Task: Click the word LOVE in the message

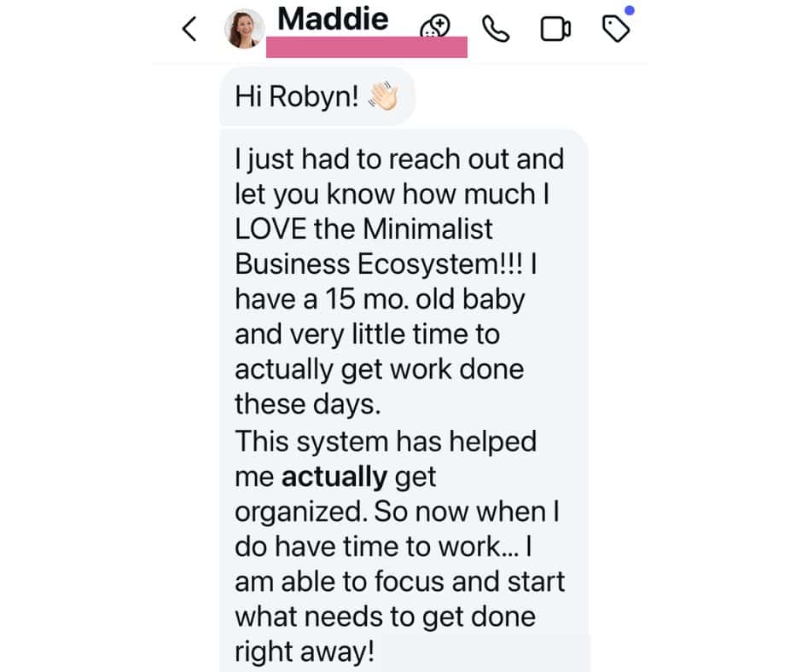Action: (x=270, y=229)
